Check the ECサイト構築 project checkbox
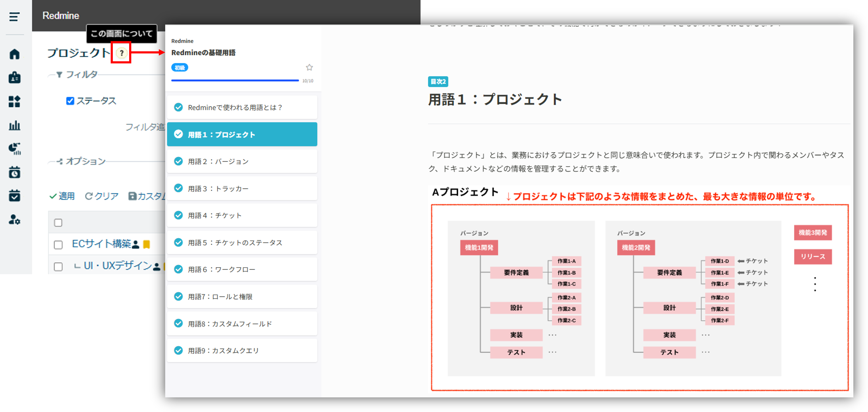Image resolution: width=868 pixels, height=412 pixels. (x=58, y=244)
